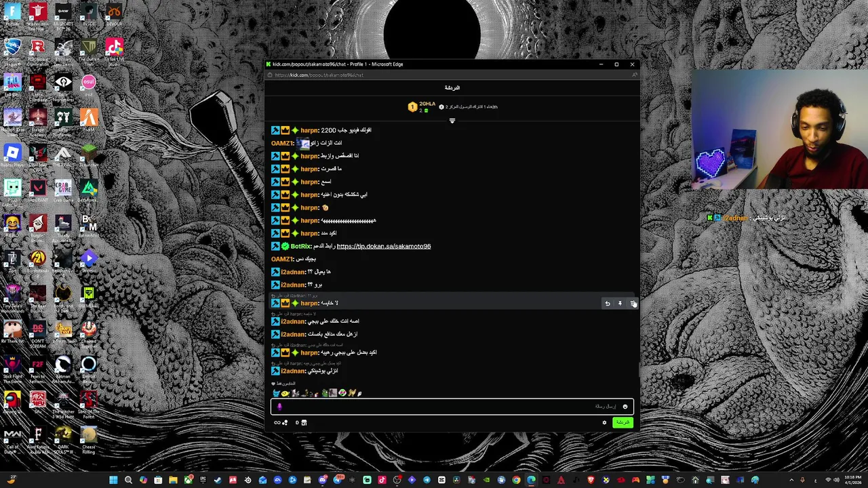Open chat settings gear icon
This screenshot has width=868, height=488.
(x=604, y=423)
